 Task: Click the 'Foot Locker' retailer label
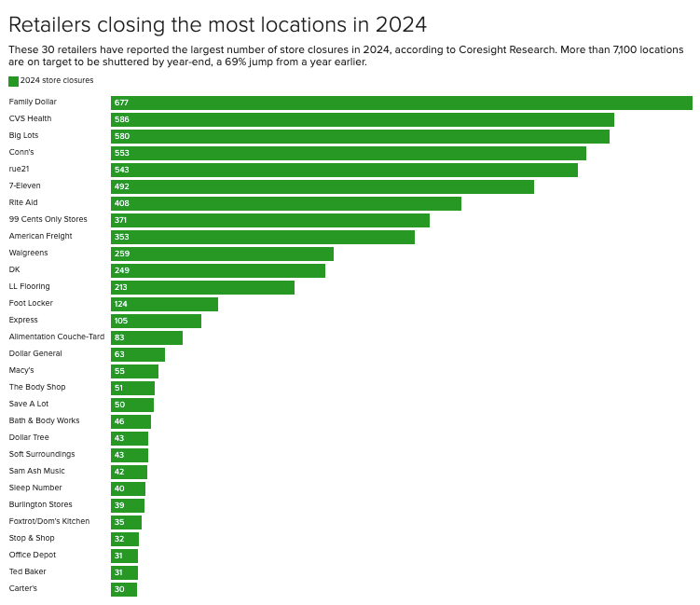click(31, 303)
